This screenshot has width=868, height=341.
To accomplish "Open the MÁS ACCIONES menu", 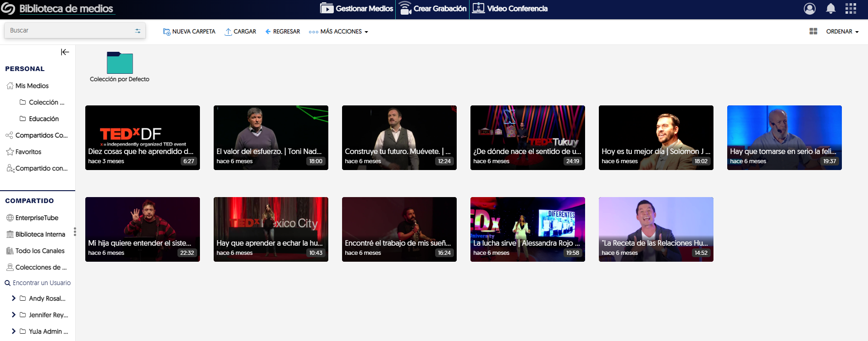I will [x=338, y=32].
